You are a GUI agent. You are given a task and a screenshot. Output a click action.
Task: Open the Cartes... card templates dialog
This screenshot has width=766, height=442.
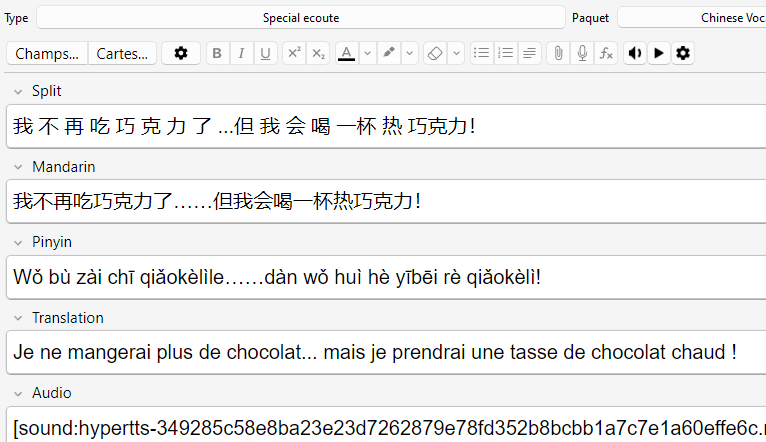pos(122,54)
